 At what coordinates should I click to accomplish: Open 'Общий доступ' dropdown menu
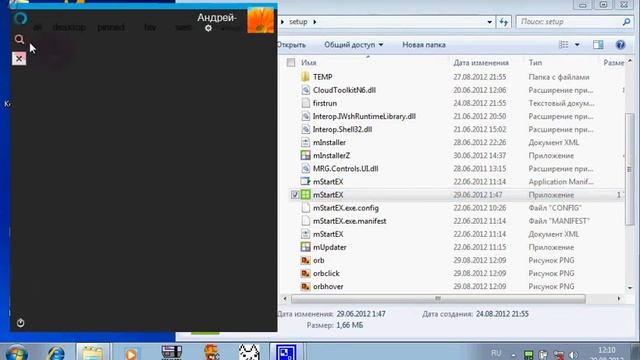[353, 45]
